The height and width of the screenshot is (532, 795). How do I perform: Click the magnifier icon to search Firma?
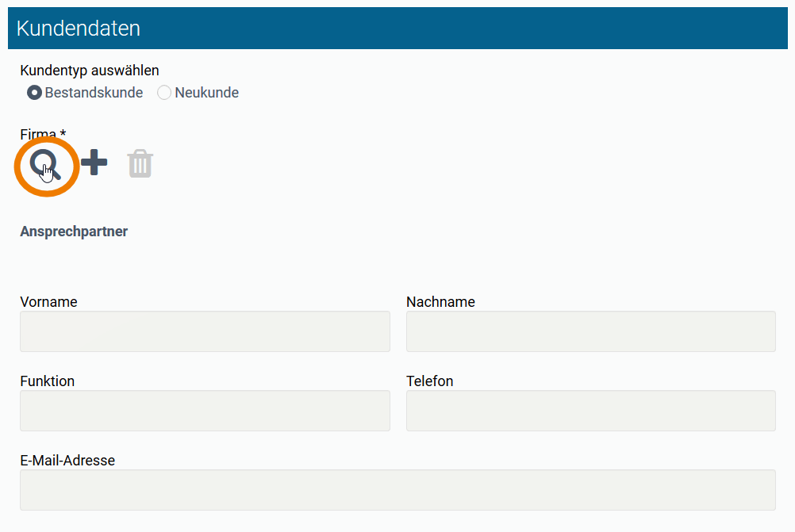(x=44, y=164)
